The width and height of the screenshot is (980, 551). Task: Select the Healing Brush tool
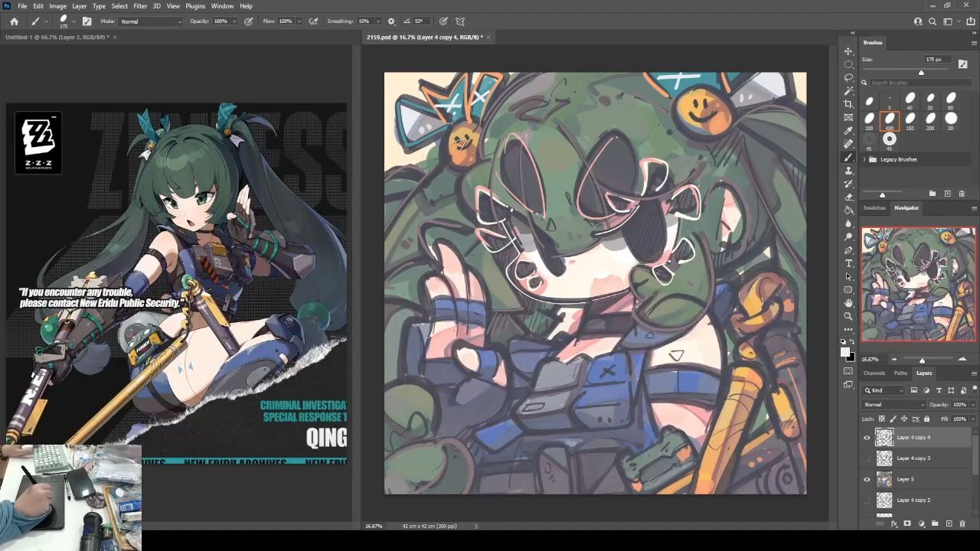pyautogui.click(x=848, y=144)
